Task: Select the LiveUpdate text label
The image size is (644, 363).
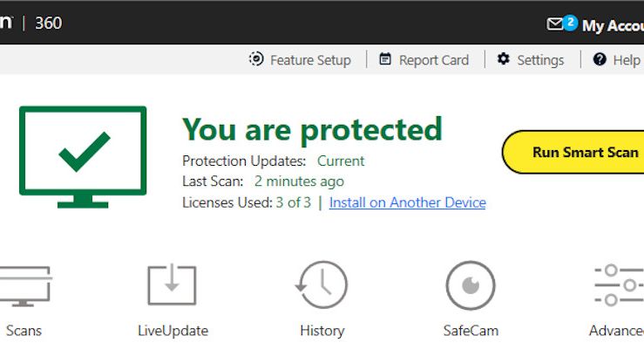Action: pos(173,331)
